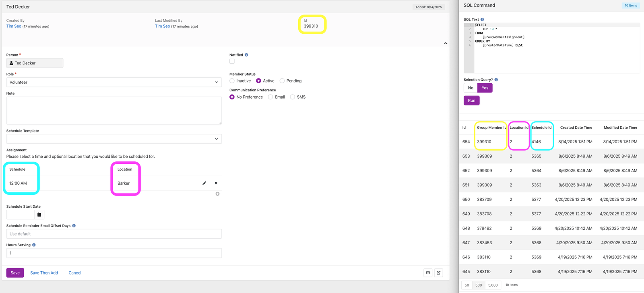Edit the 12:00 AM assignment with pencil icon
Image resolution: width=644 pixels, height=293 pixels.
(x=204, y=183)
